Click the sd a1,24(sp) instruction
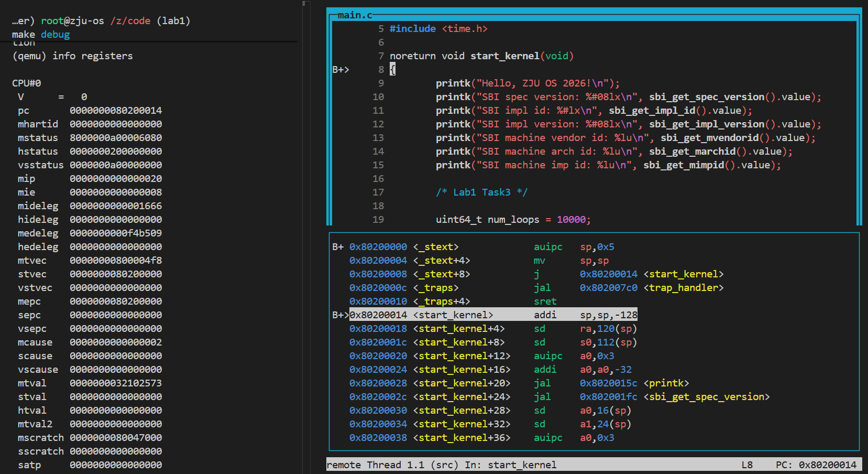 pos(583,424)
